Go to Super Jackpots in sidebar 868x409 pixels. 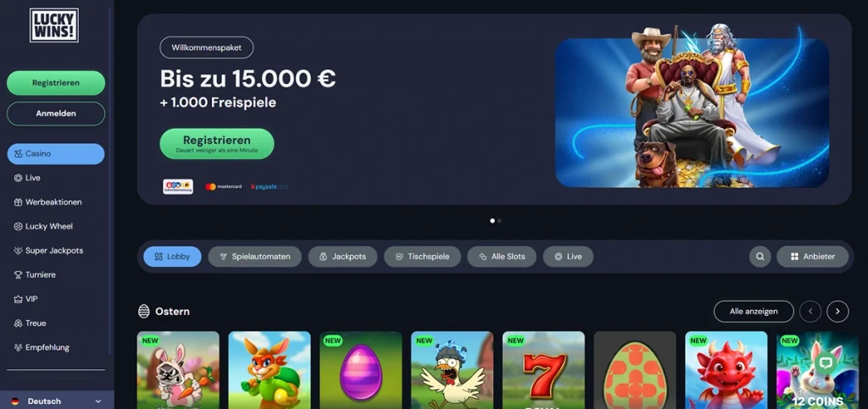pos(55,251)
